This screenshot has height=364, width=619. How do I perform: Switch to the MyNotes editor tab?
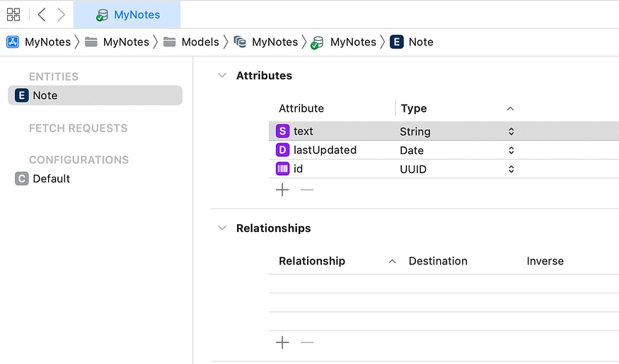[128, 15]
